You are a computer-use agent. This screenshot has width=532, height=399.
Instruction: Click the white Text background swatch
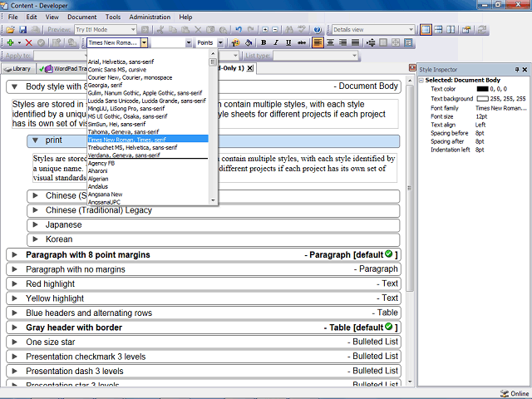pyautogui.click(x=482, y=99)
